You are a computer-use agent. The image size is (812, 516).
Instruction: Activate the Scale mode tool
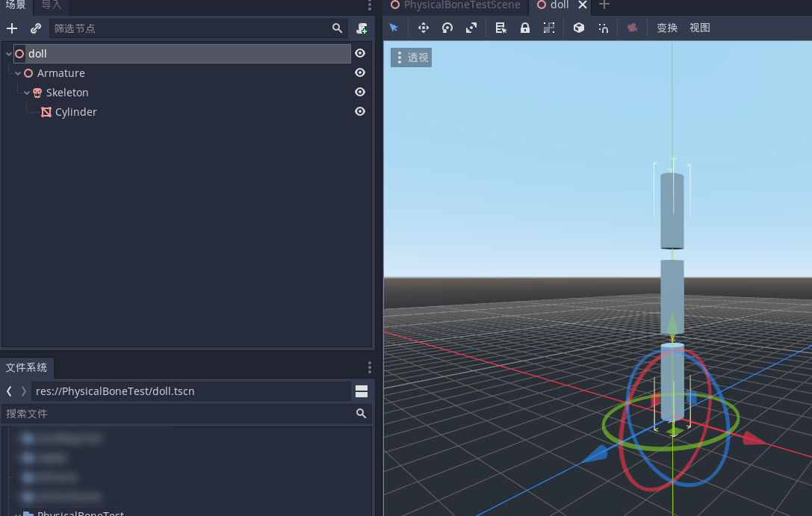pos(471,28)
